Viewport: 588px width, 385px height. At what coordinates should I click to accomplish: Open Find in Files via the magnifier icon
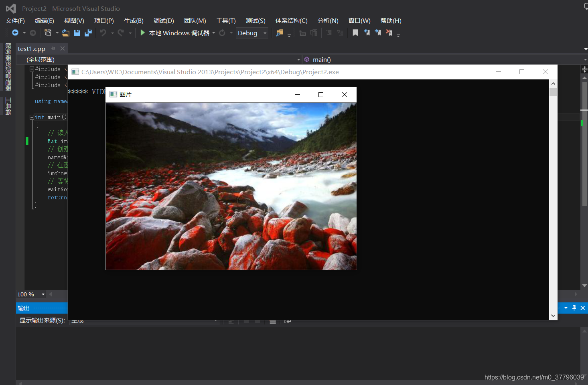(x=280, y=33)
